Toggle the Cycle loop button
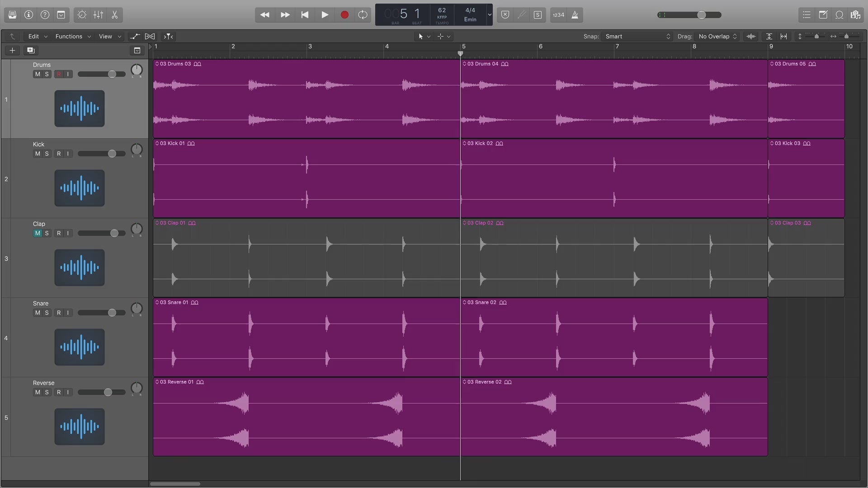The image size is (868, 488). [x=363, y=15]
